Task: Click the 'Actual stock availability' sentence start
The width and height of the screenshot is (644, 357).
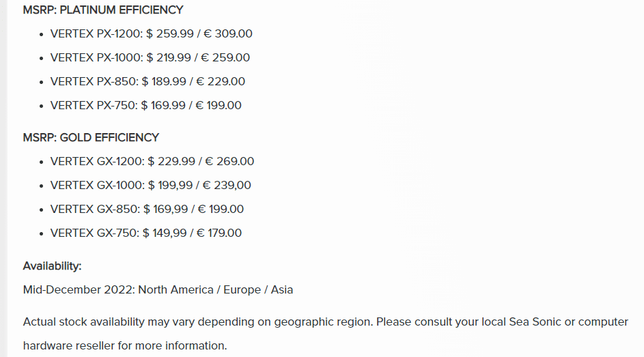Action: (x=84, y=322)
